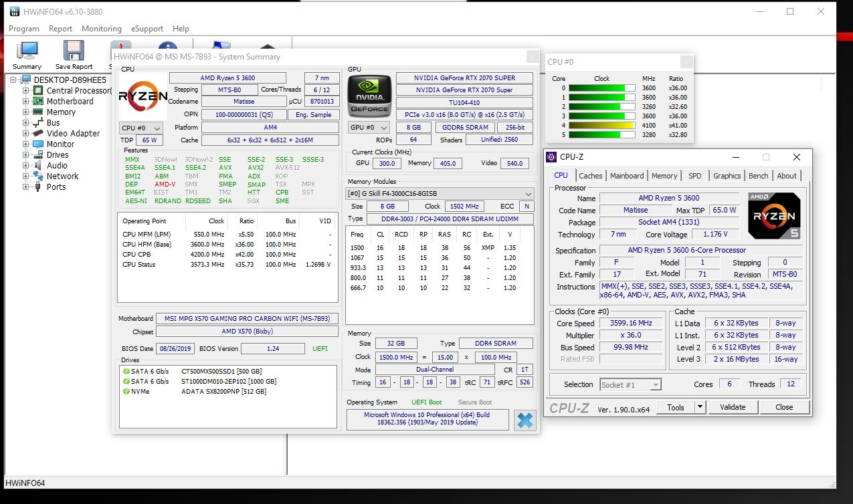This screenshot has width=853, height=504.
Task: Open the eSupport menu
Action: point(147,29)
